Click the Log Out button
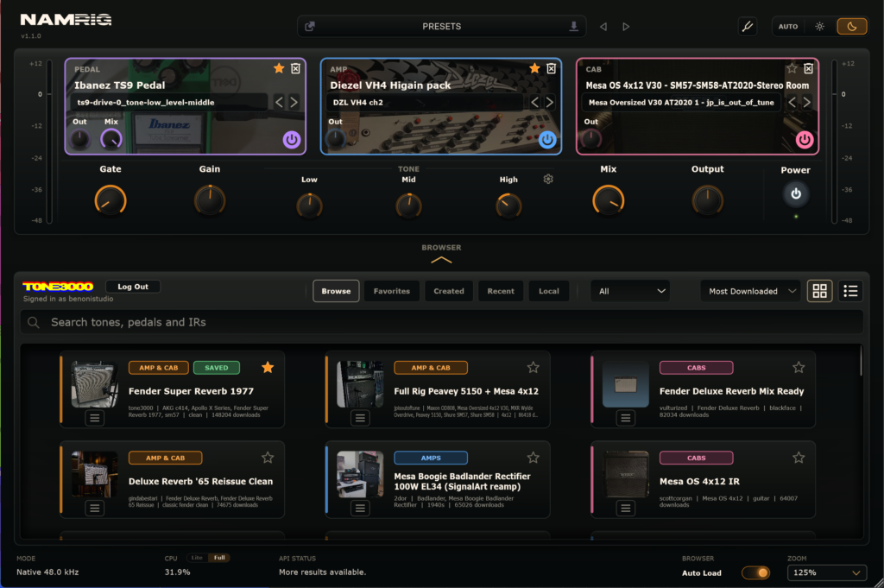The height and width of the screenshot is (588, 884). [133, 287]
